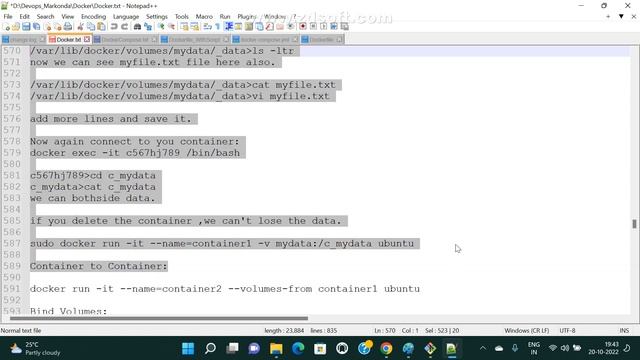Save the file using the Save toolbar icon
This screenshot has height=360, width=640.
coord(26,27)
